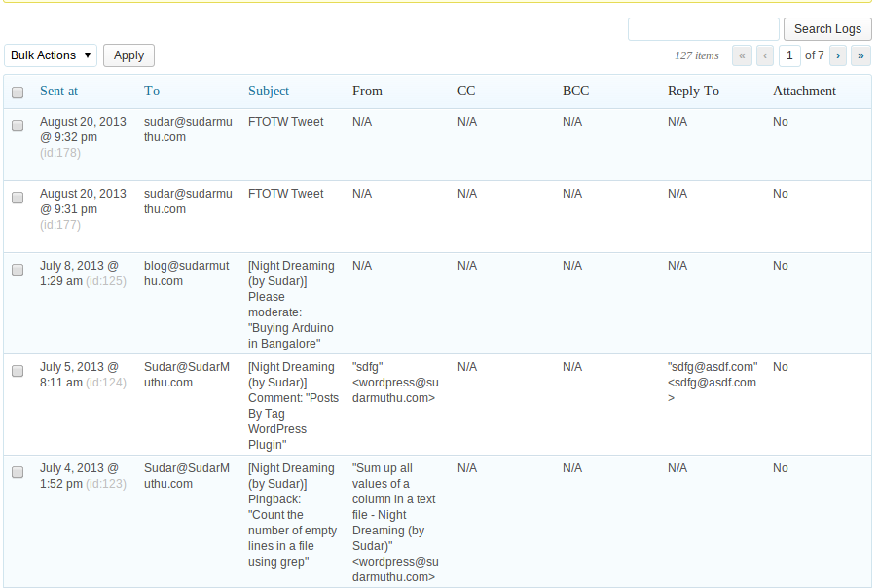The width and height of the screenshot is (878, 588).
Task: Click the From column header
Action: tap(367, 91)
